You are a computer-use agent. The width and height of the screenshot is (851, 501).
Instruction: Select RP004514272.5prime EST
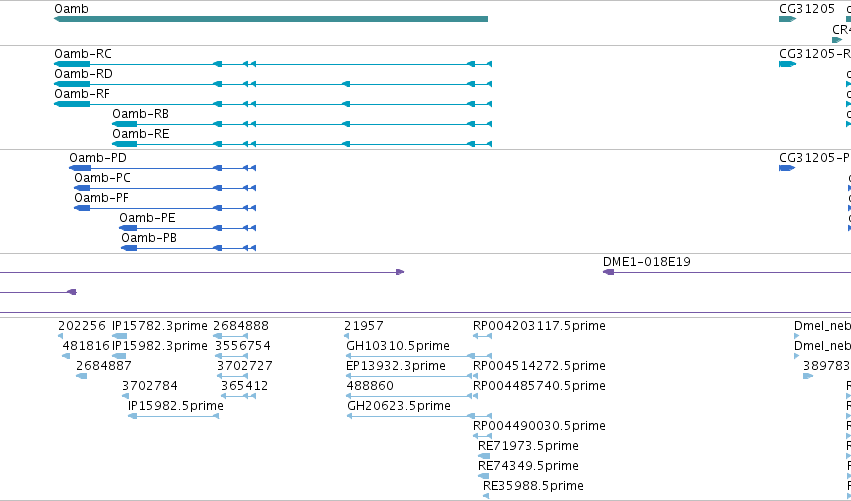pos(475,376)
